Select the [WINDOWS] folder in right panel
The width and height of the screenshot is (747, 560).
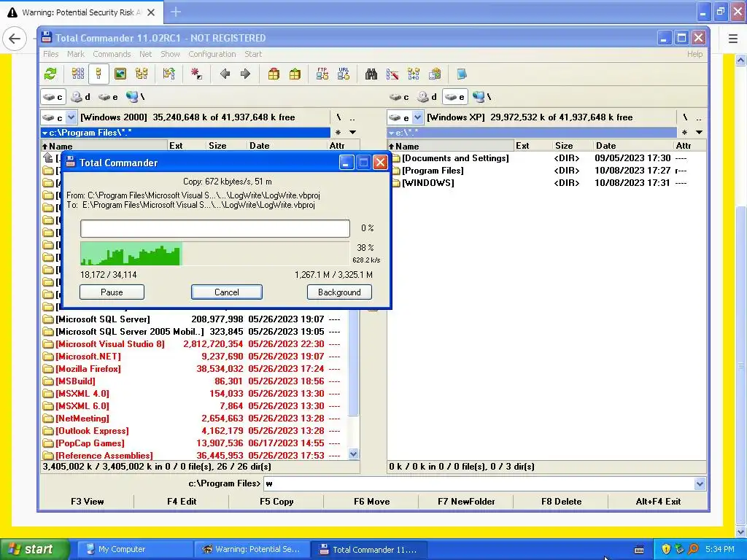(x=427, y=183)
